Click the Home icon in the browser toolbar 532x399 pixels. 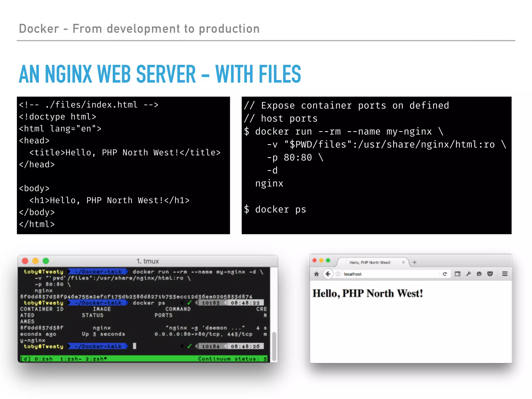[316, 274]
